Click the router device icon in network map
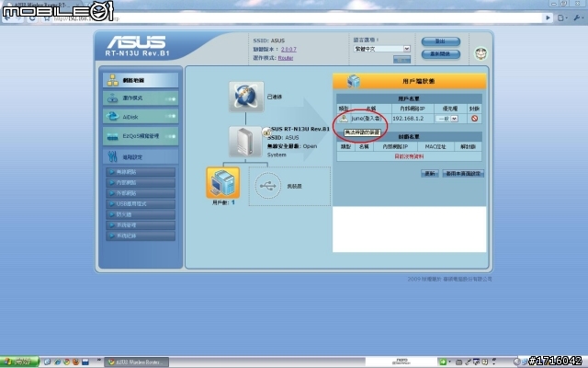588x368 pixels. coord(245,142)
